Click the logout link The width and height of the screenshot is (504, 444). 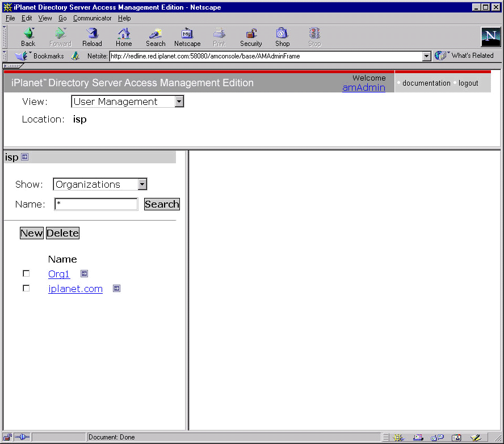click(x=468, y=83)
